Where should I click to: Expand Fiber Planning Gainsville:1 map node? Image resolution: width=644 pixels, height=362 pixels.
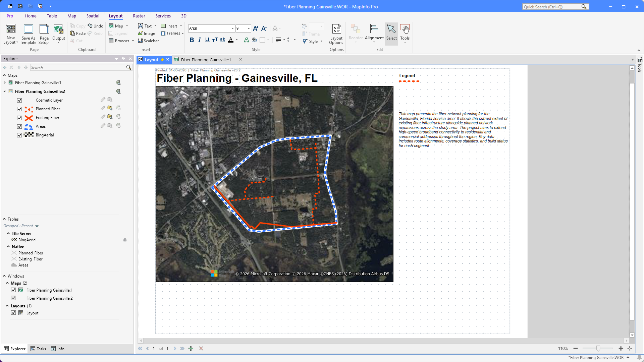(x=5, y=82)
